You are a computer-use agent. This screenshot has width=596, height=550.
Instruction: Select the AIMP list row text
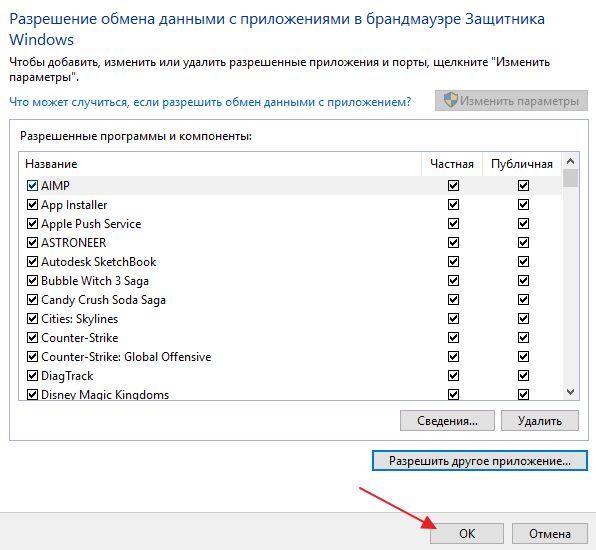point(55,185)
